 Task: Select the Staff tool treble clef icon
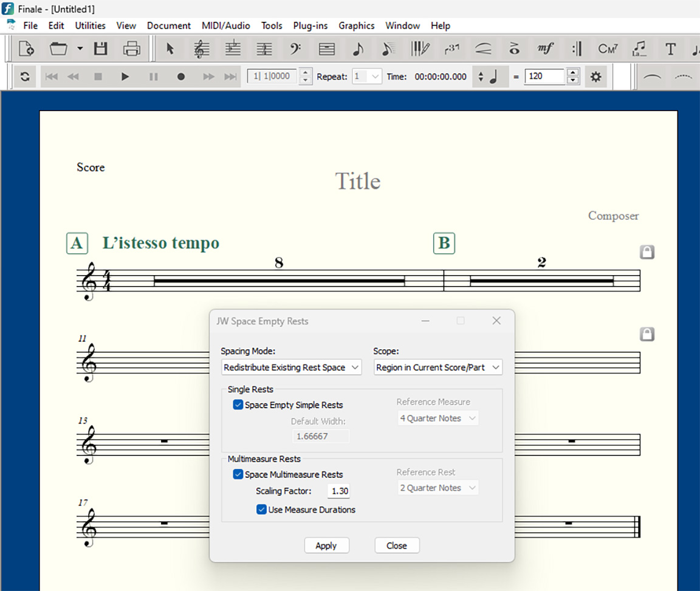201,49
